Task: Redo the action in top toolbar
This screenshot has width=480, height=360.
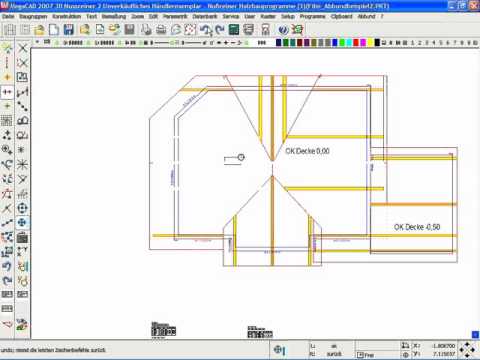Action: pyautogui.click(x=220, y=30)
